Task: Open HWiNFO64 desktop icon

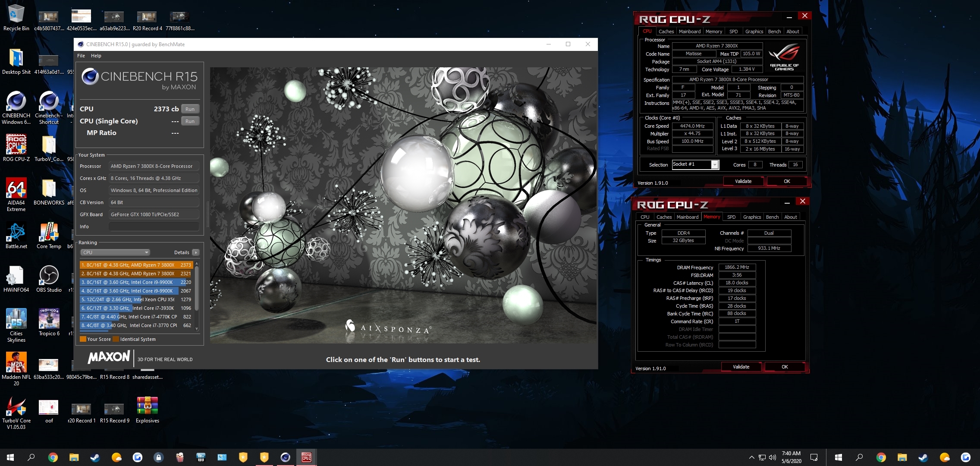Action: coord(16,279)
